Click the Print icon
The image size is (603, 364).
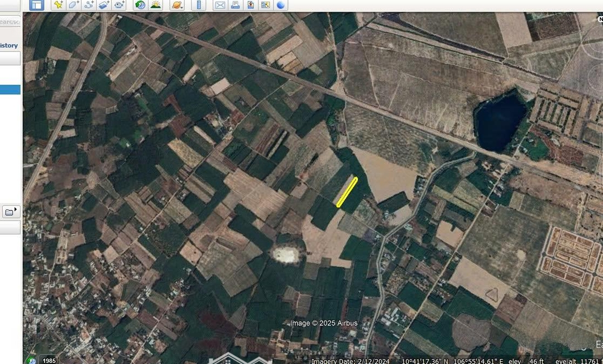[235, 5]
